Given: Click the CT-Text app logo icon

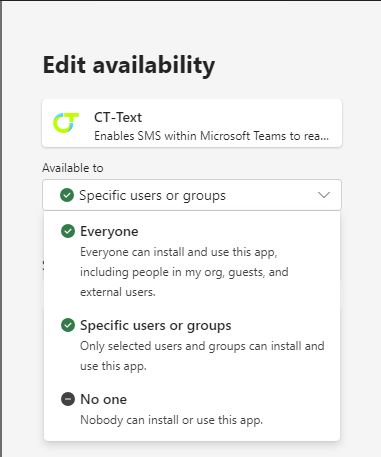Looking at the screenshot, I should pyautogui.click(x=66, y=123).
